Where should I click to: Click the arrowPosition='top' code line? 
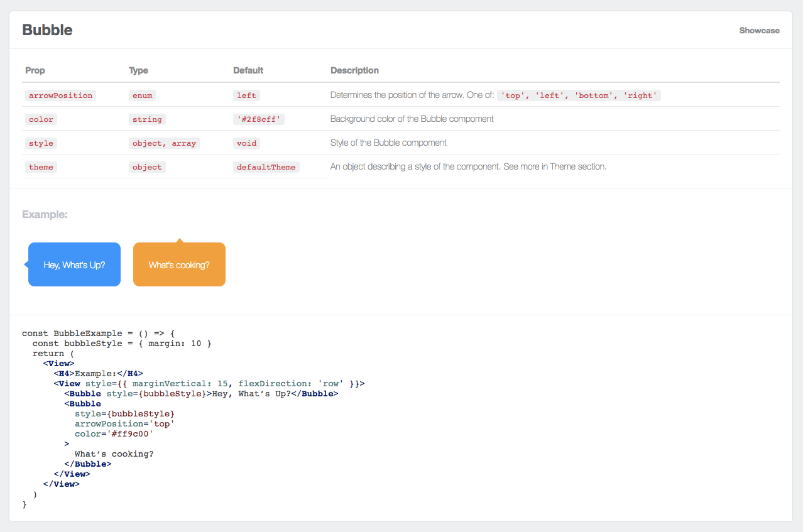point(124,423)
